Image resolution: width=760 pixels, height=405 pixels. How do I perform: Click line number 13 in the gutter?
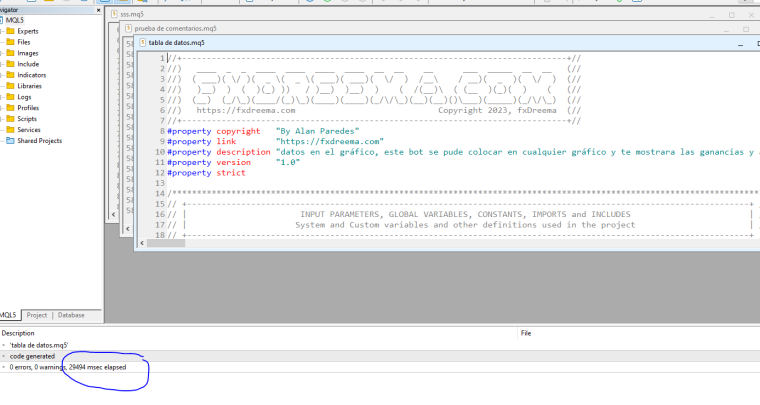[160, 183]
